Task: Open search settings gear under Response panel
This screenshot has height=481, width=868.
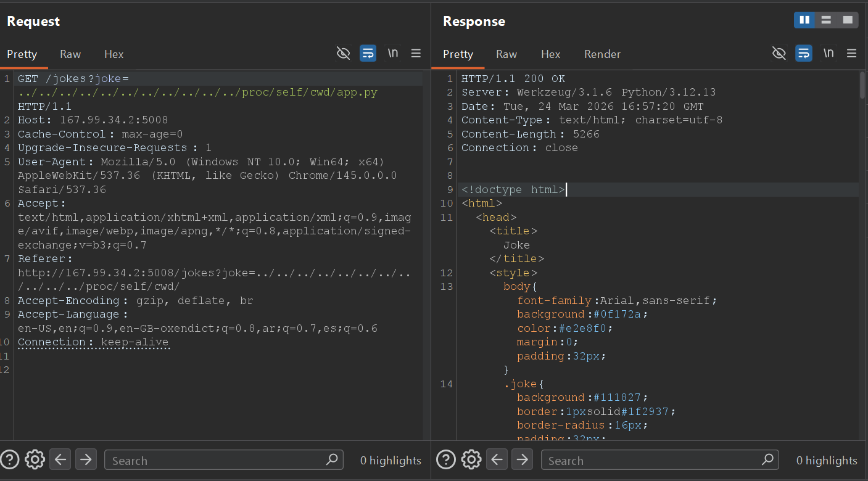Action: coord(471,459)
